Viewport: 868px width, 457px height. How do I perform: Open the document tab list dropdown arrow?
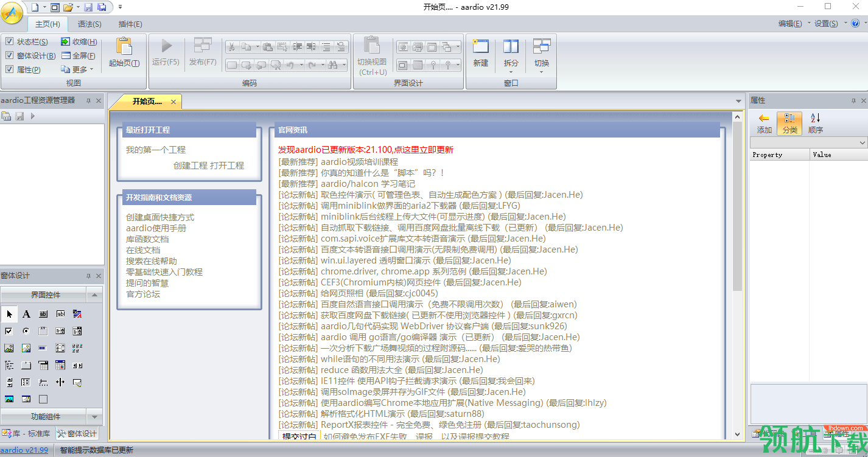click(738, 101)
